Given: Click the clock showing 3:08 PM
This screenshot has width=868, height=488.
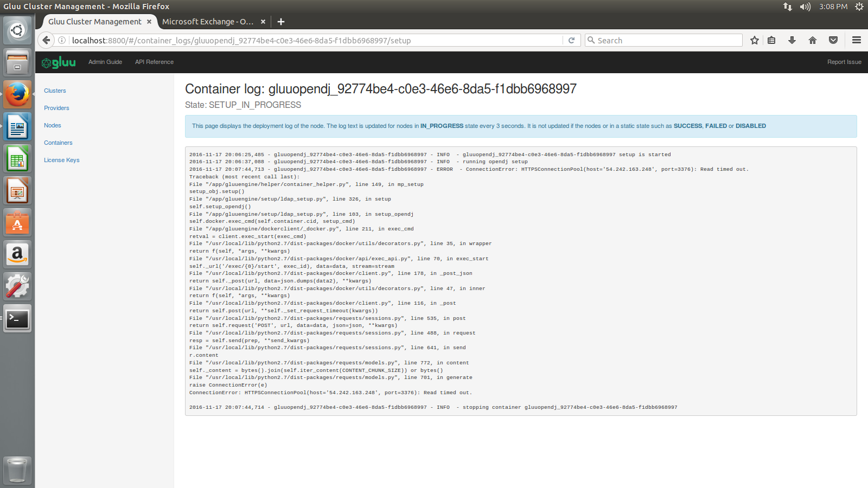Looking at the screenshot, I should [x=833, y=7].
